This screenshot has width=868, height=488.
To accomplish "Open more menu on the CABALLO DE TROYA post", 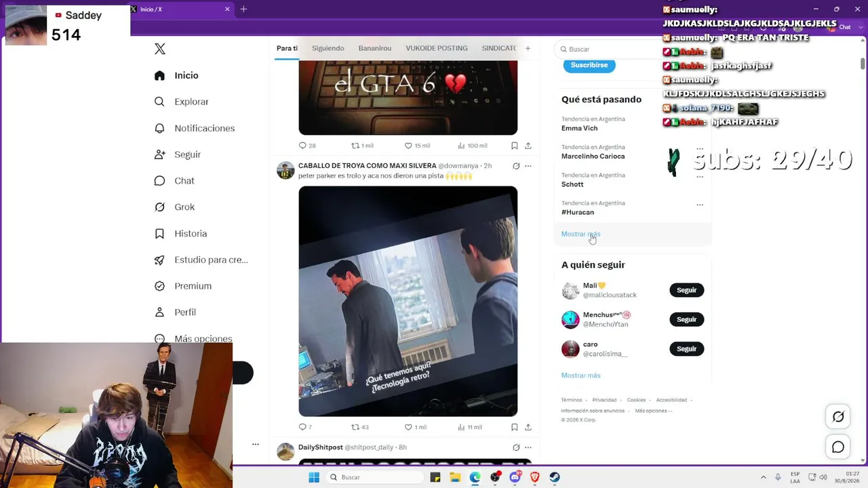I will 528,166.
